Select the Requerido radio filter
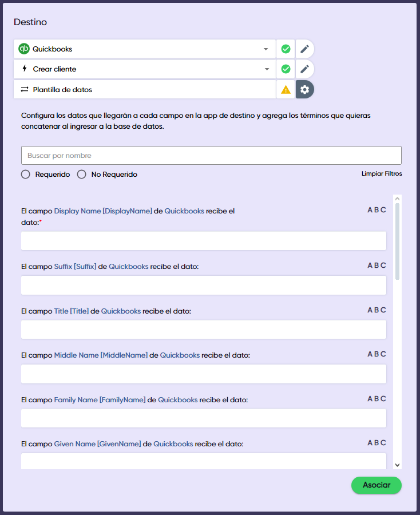 26,175
